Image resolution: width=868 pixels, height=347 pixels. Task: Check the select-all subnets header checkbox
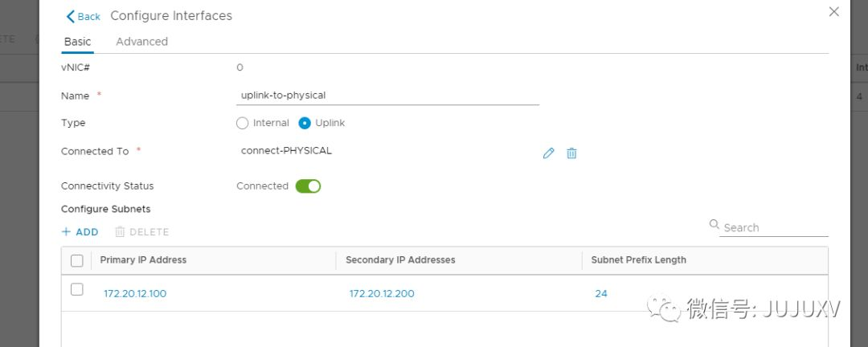click(77, 260)
